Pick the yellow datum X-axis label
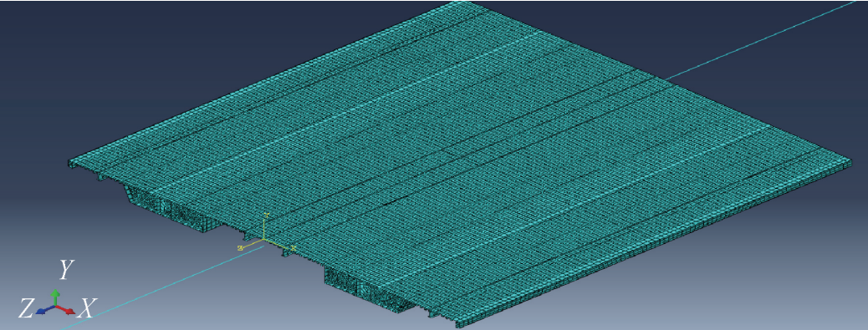Viewport: 868px width, 330px height. [x=294, y=248]
